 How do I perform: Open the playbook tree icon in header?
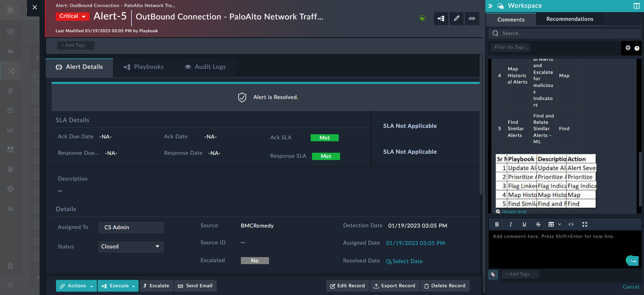pos(441,18)
